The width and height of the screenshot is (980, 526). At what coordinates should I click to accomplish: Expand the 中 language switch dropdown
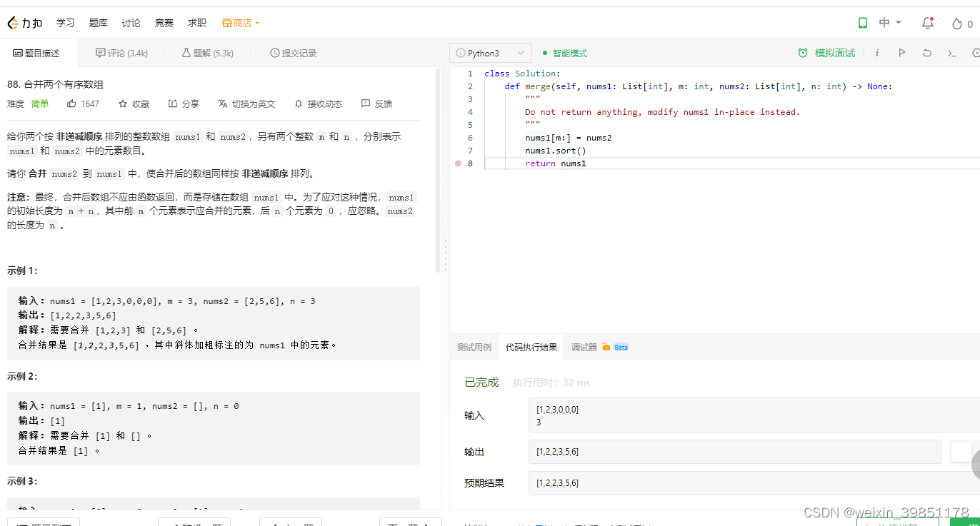pos(890,23)
